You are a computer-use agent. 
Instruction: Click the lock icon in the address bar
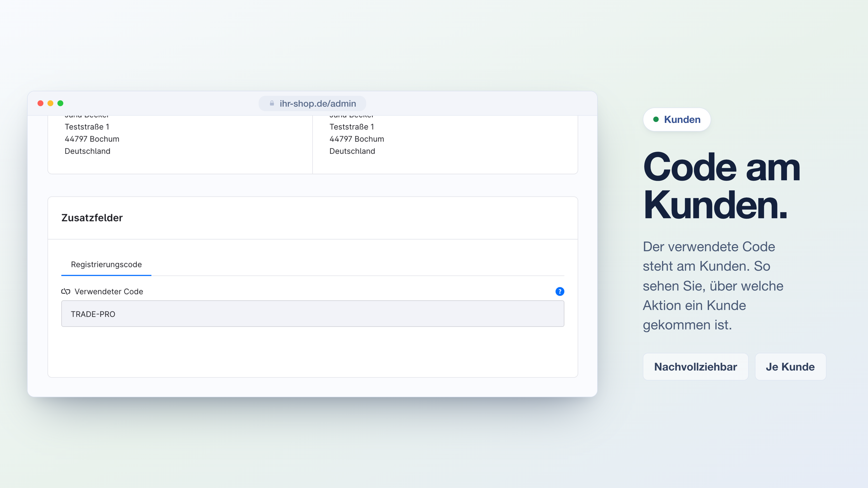tap(272, 103)
